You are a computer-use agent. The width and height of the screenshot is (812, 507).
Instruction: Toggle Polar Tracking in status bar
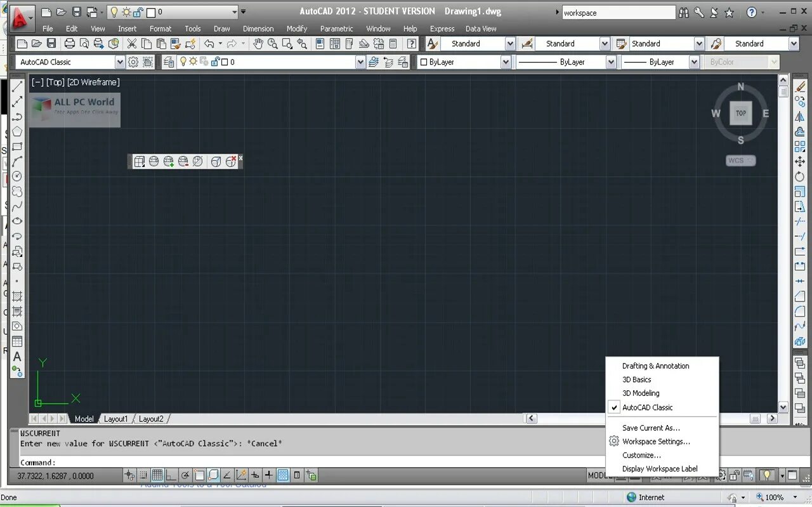[x=185, y=475]
